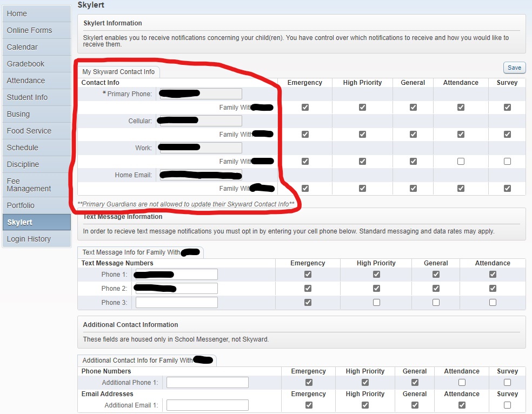The width and height of the screenshot is (532, 414).
Task: Select the My Skyward Contact Info tab
Action: 118,72
